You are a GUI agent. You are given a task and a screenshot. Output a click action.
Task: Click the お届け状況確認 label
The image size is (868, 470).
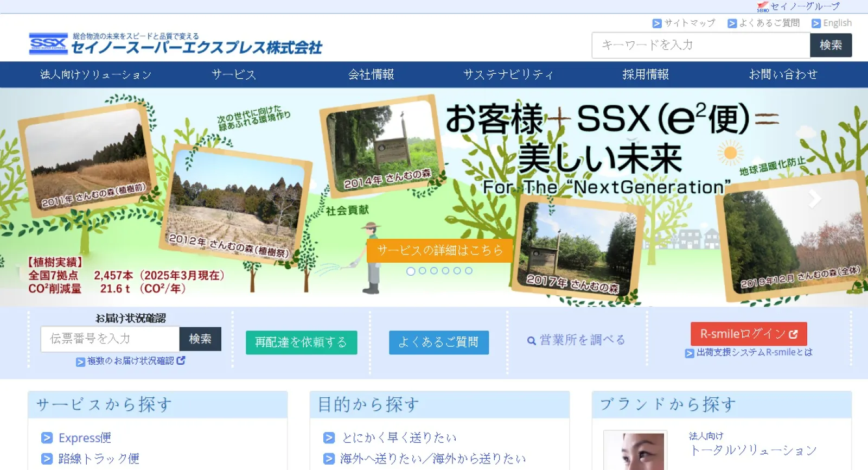(x=131, y=319)
